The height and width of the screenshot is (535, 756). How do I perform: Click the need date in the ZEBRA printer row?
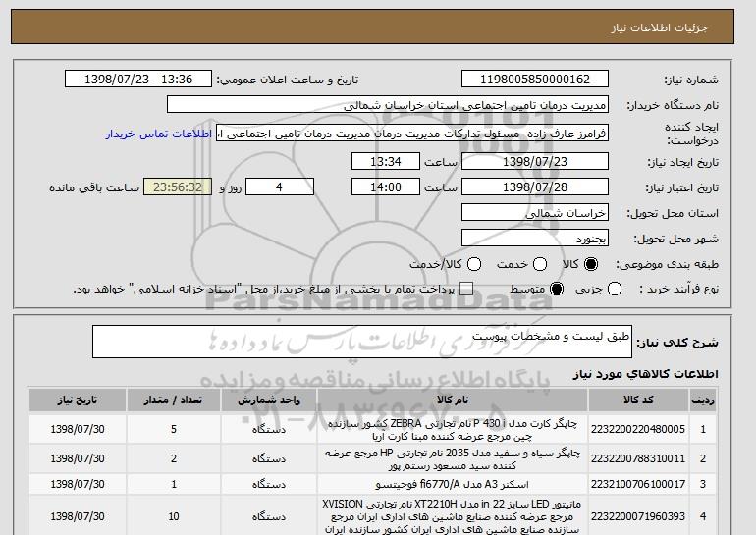click(x=78, y=429)
